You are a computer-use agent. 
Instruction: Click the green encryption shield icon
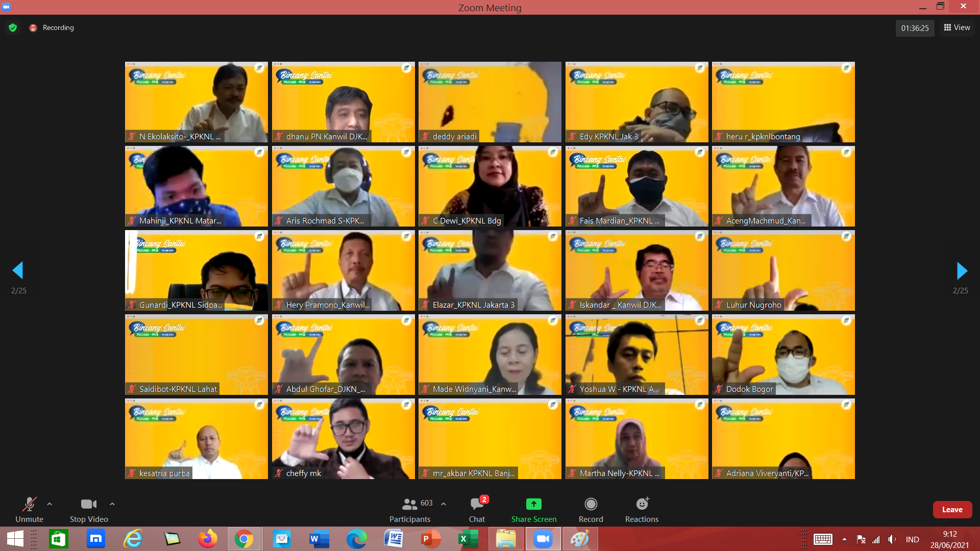coord(13,28)
